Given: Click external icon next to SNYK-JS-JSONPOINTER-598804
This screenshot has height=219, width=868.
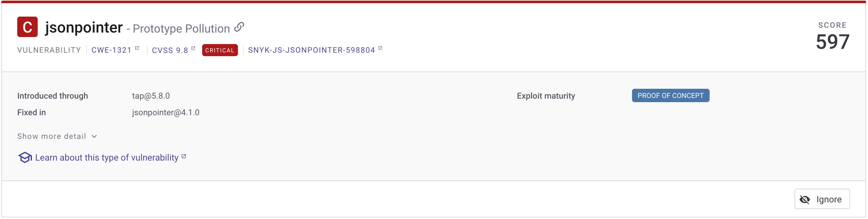Looking at the screenshot, I should (x=380, y=48).
